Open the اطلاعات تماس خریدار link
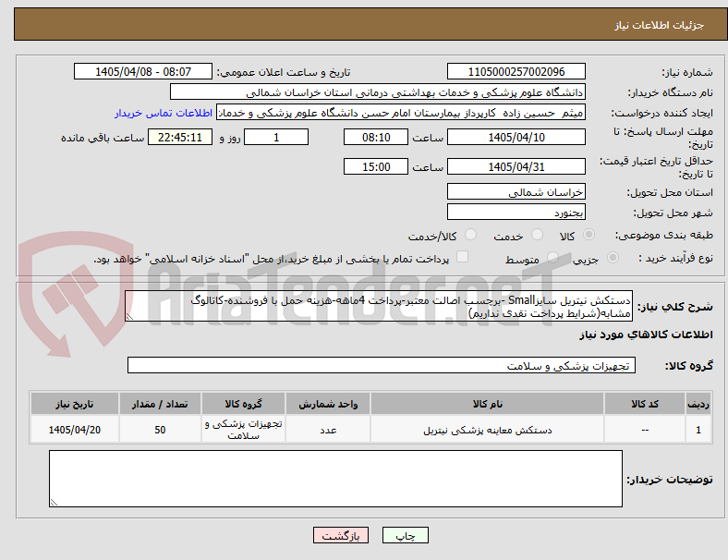 tap(164, 113)
